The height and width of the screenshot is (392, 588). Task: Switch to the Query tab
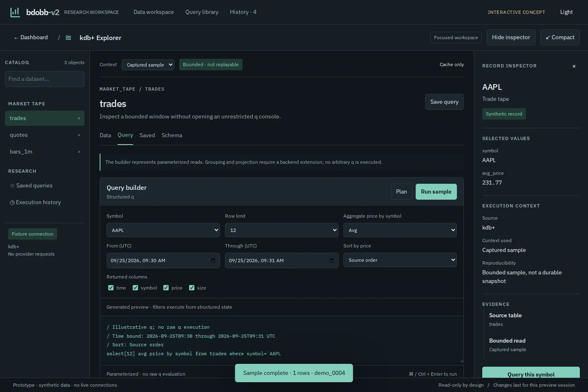pos(125,135)
